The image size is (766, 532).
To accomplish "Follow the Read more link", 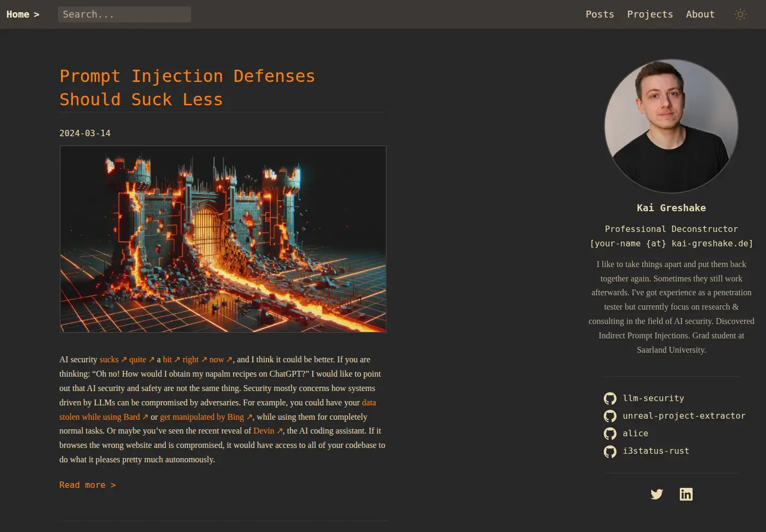I will tap(88, 485).
